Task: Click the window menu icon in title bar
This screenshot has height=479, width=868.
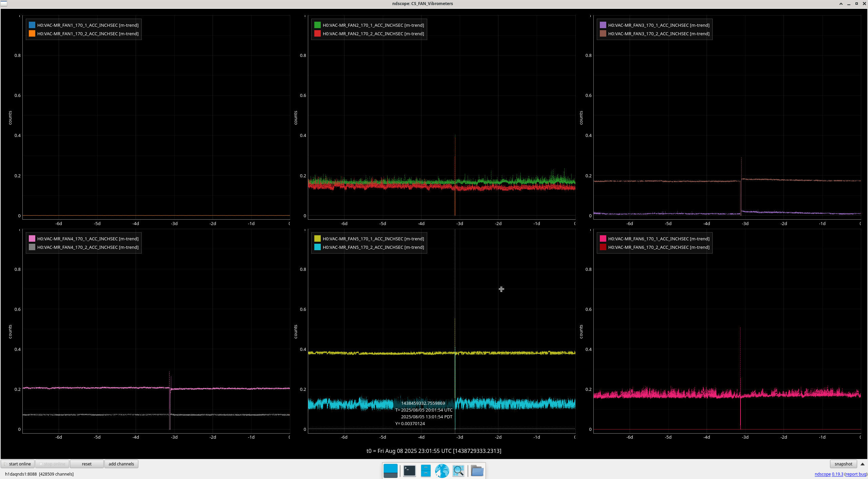Action: (3, 3)
